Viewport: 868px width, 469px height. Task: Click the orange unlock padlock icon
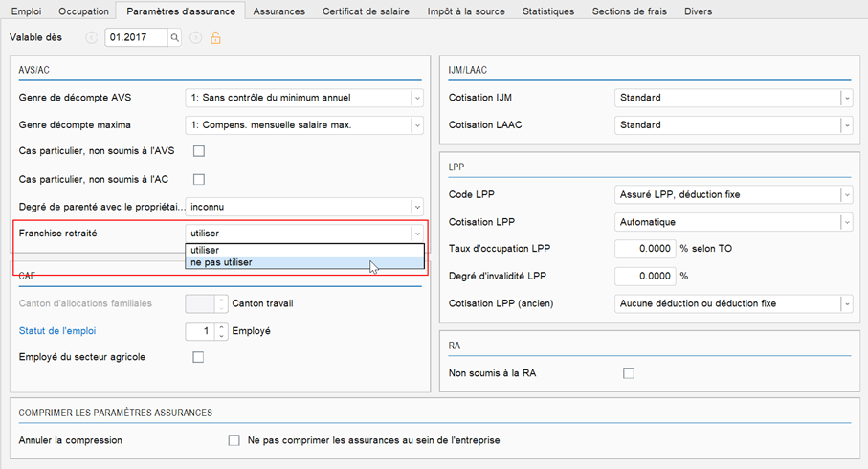(x=215, y=37)
